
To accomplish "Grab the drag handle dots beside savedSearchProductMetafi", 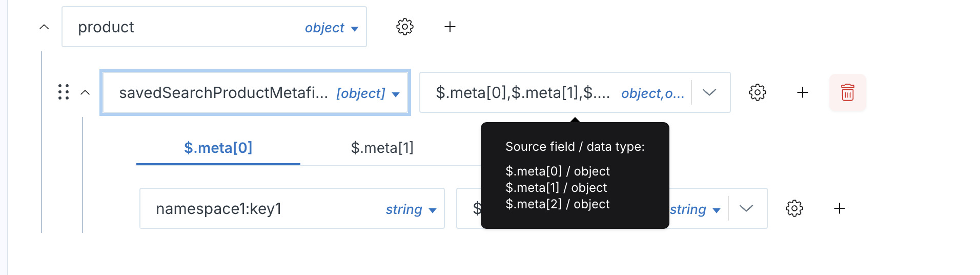I will click(x=64, y=92).
